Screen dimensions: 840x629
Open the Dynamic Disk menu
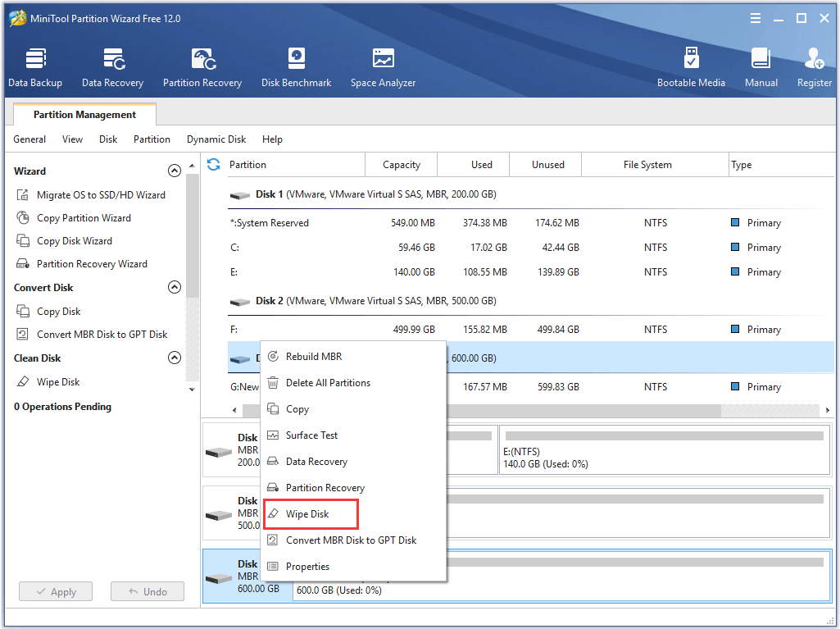pos(216,139)
